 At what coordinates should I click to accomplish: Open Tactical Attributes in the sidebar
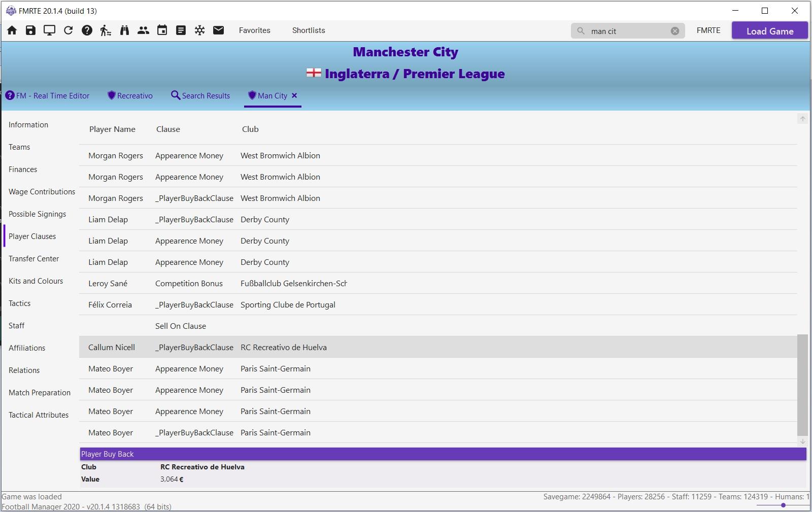pyautogui.click(x=39, y=415)
